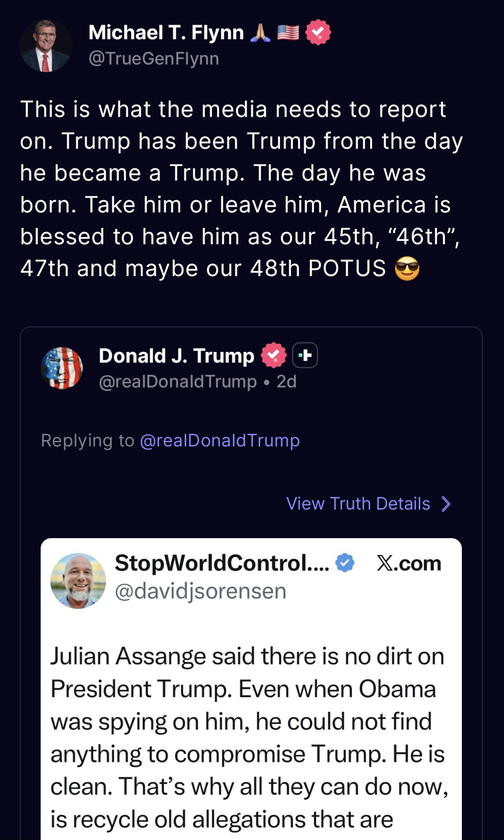This screenshot has height=840, width=504.
Task: Click the @realDonaldTrump link in the replying-to line
Action: pos(220,440)
